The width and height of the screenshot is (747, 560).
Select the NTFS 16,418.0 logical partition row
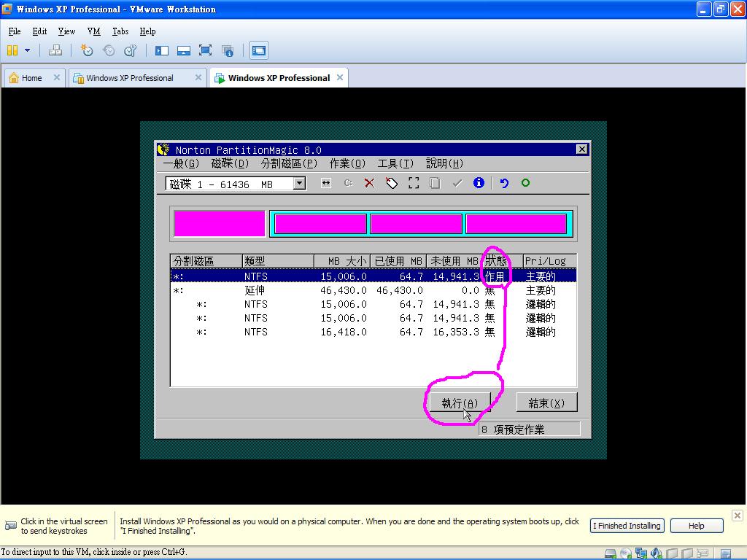pos(373,332)
